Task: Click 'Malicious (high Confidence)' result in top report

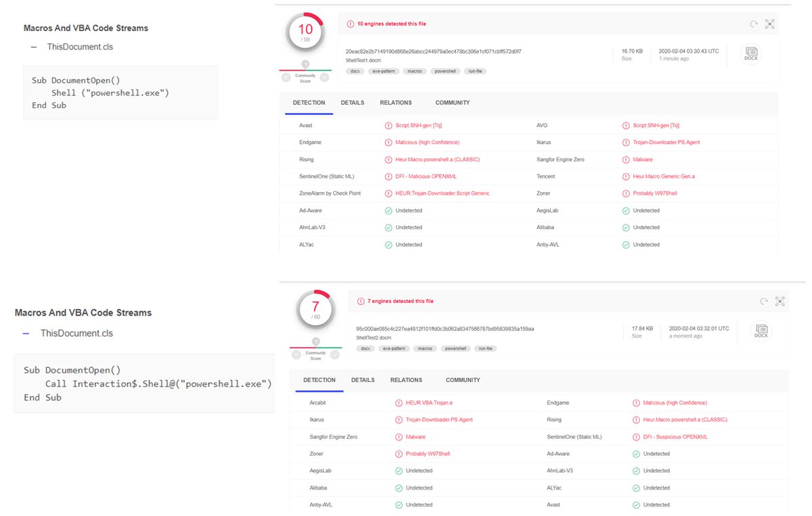Action: (428, 143)
